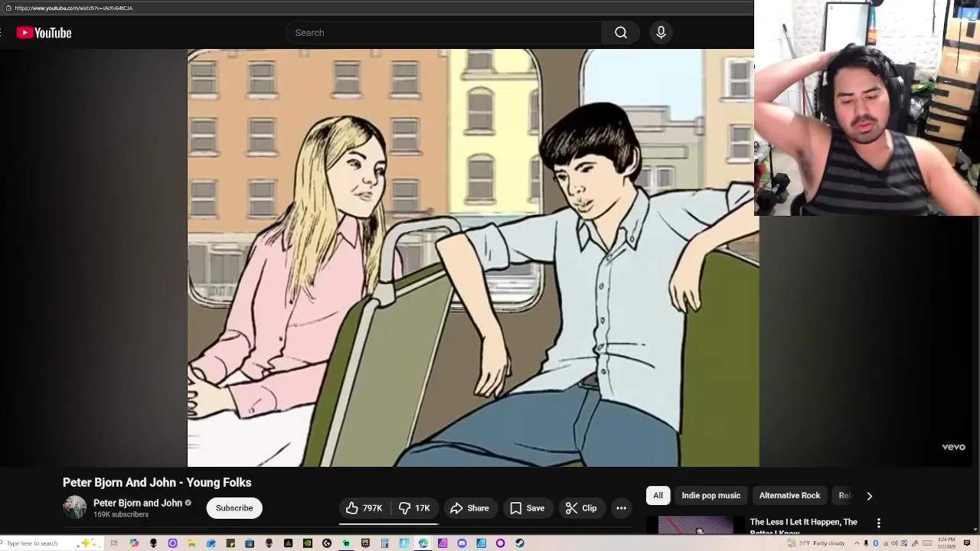Open the notification center icon
The height and width of the screenshot is (551, 980).
pyautogui.click(x=966, y=543)
